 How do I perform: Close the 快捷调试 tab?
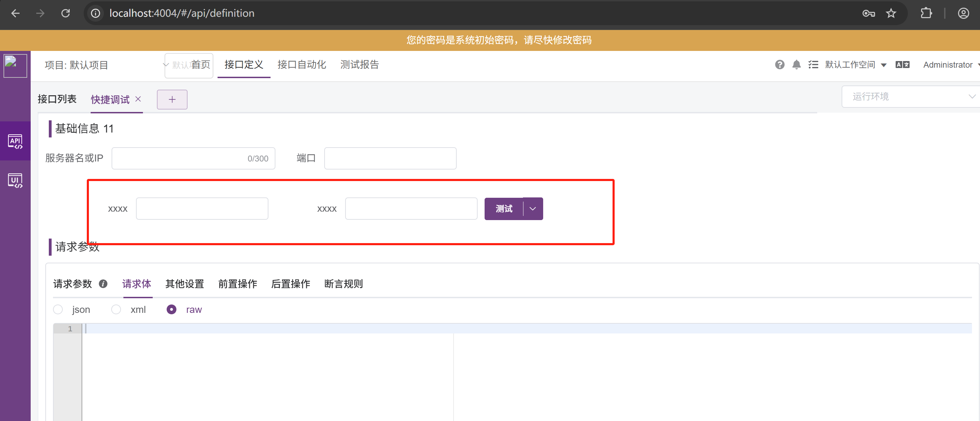point(138,99)
